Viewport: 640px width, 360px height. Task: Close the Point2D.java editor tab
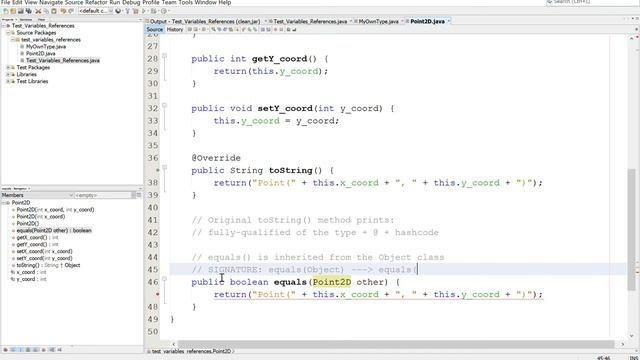449,21
